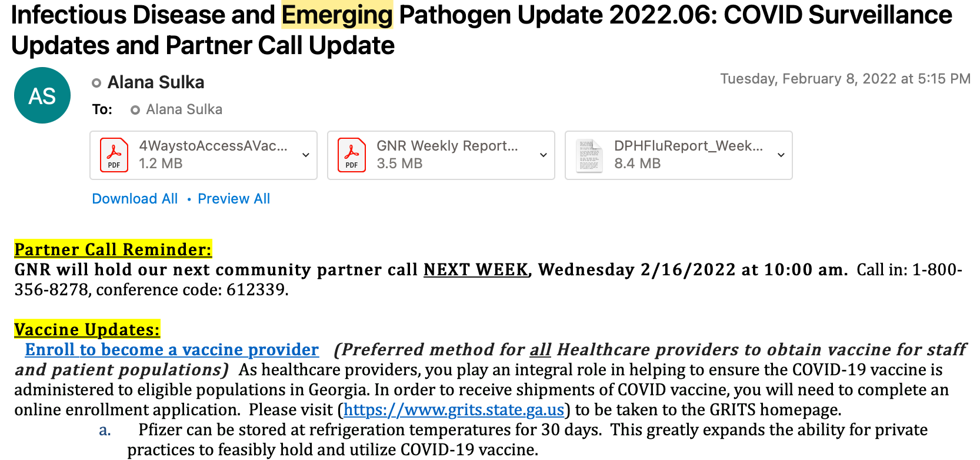Image resolution: width=980 pixels, height=460 pixels.
Task: Select the GNR Weekly Report attachment name
Action: point(447,146)
